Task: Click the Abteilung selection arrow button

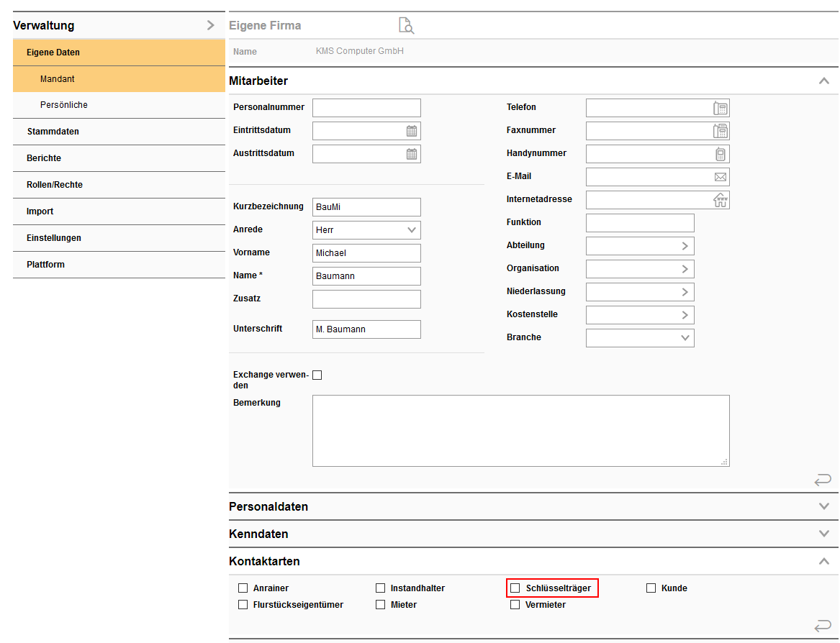Action: [685, 246]
